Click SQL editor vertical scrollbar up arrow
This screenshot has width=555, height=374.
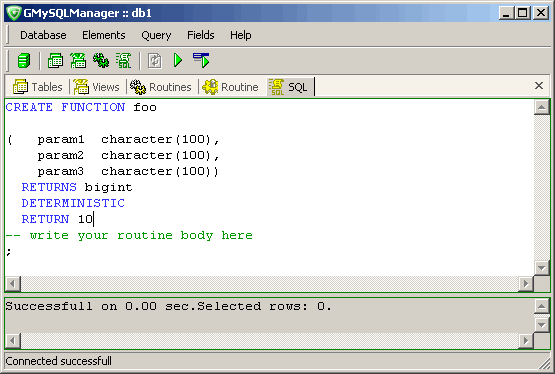tap(542, 107)
